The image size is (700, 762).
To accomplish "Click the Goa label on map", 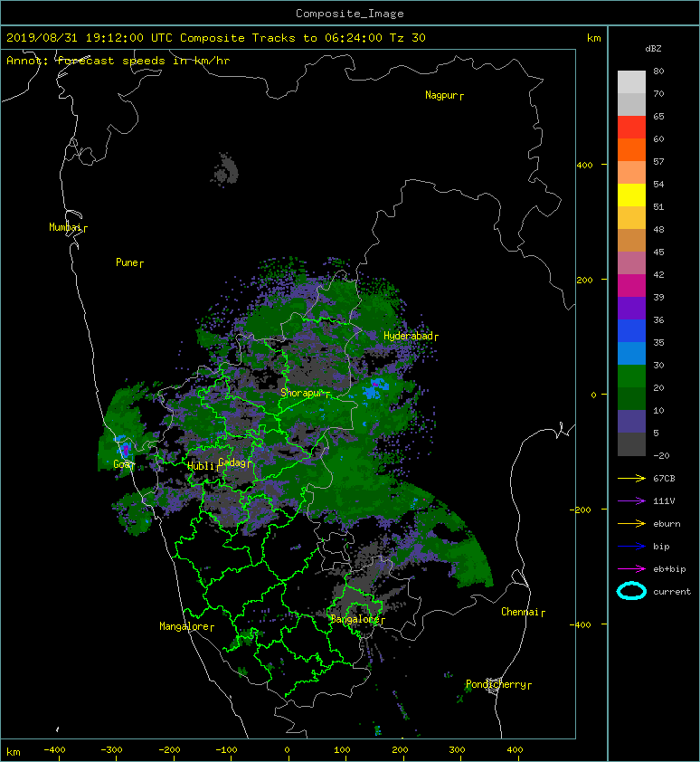I will (122, 464).
